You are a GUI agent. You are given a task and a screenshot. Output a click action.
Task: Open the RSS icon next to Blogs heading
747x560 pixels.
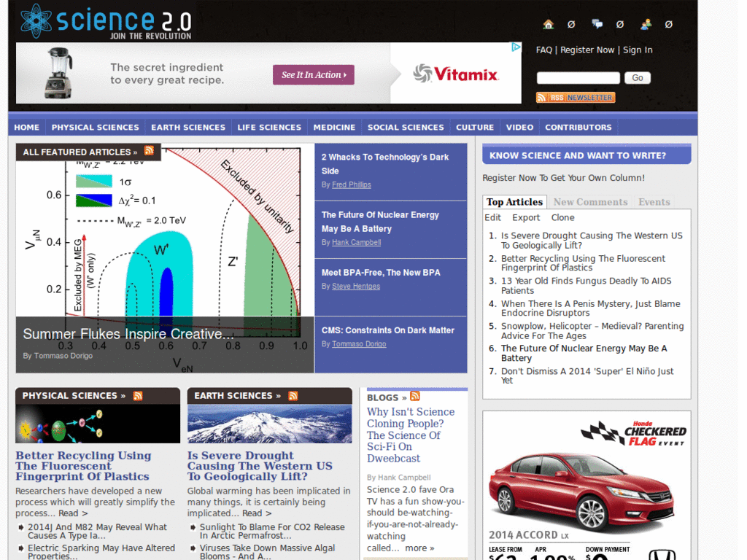[x=414, y=397]
